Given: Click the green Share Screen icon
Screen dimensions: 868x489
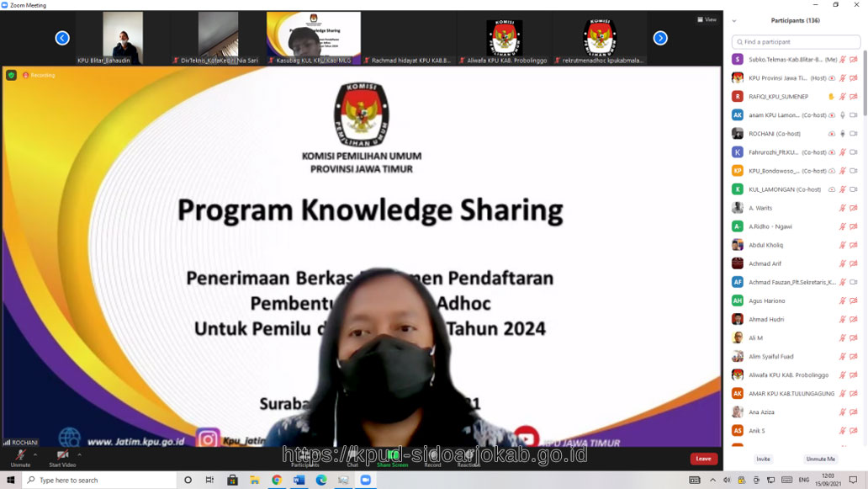Looking at the screenshot, I should tap(393, 455).
